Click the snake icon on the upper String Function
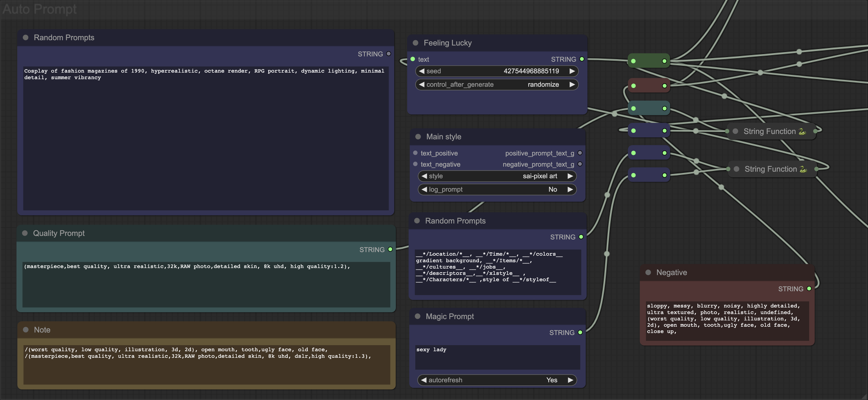The width and height of the screenshot is (868, 400). pyautogui.click(x=802, y=131)
